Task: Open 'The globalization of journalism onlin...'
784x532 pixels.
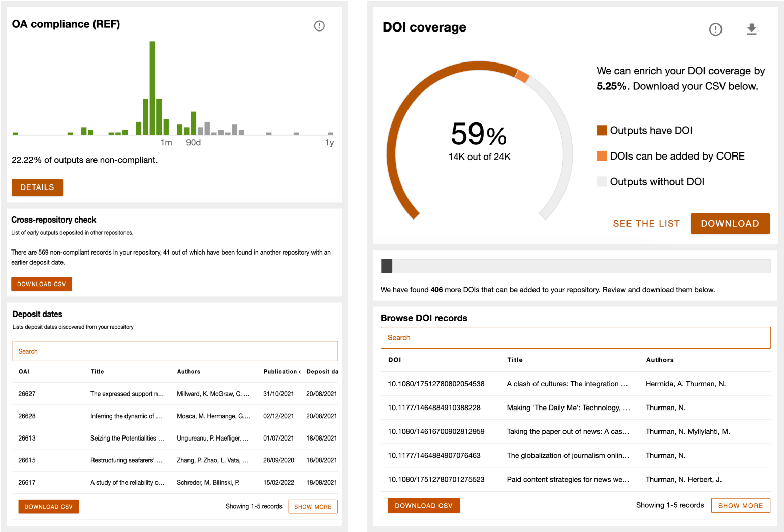Action: click(x=568, y=455)
